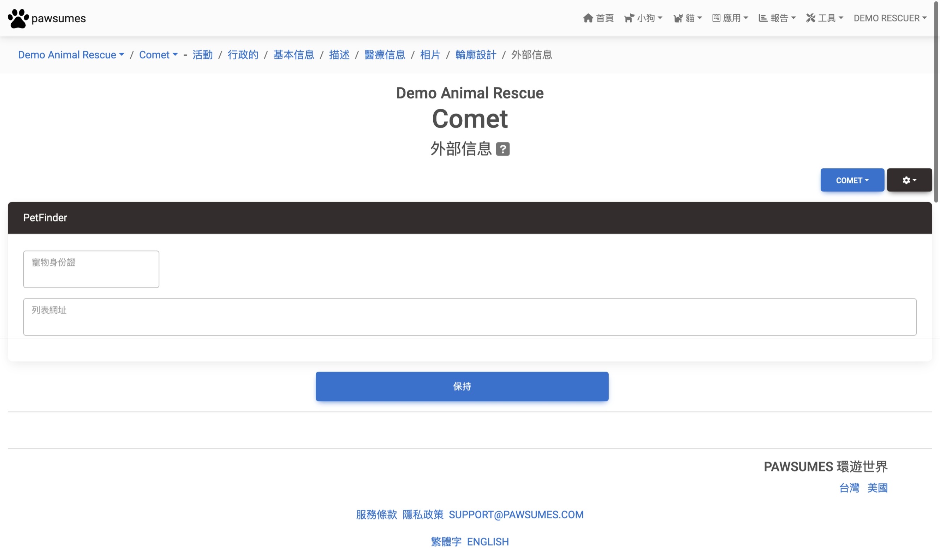The width and height of the screenshot is (940, 560).
Task: Navigate to 醫療信息 breadcrumb section
Action: point(384,55)
